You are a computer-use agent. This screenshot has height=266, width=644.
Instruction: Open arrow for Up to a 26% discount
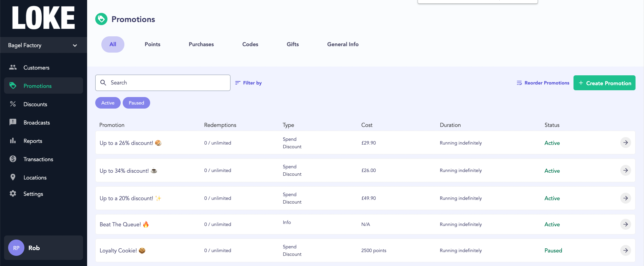[626, 142]
